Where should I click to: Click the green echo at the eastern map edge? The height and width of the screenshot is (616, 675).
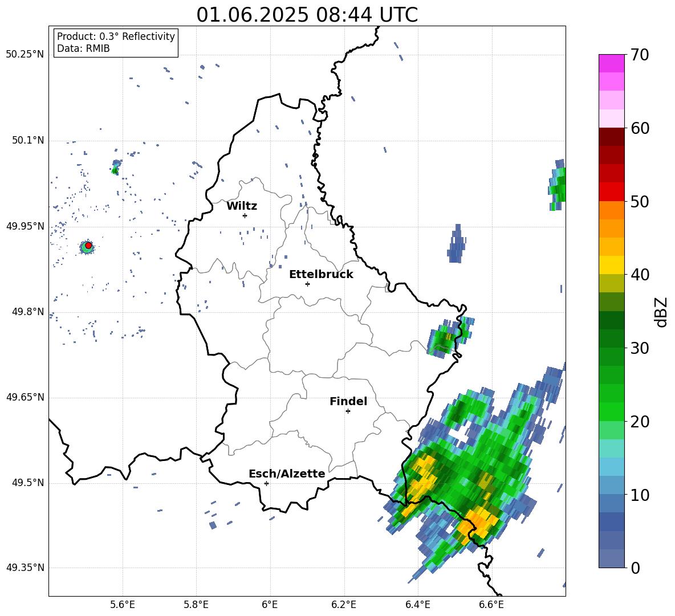pos(557,185)
